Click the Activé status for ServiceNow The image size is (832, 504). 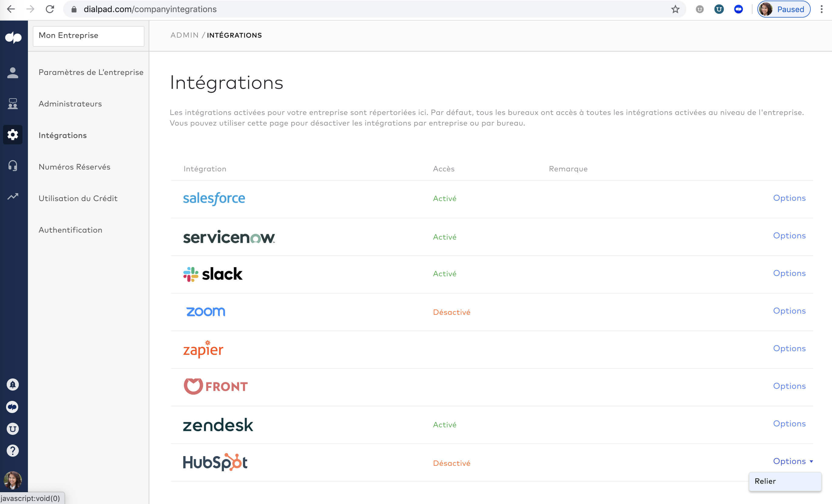pyautogui.click(x=444, y=237)
